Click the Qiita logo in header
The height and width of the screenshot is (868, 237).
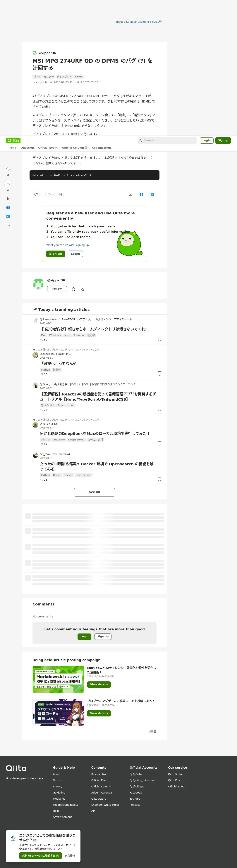(13, 140)
